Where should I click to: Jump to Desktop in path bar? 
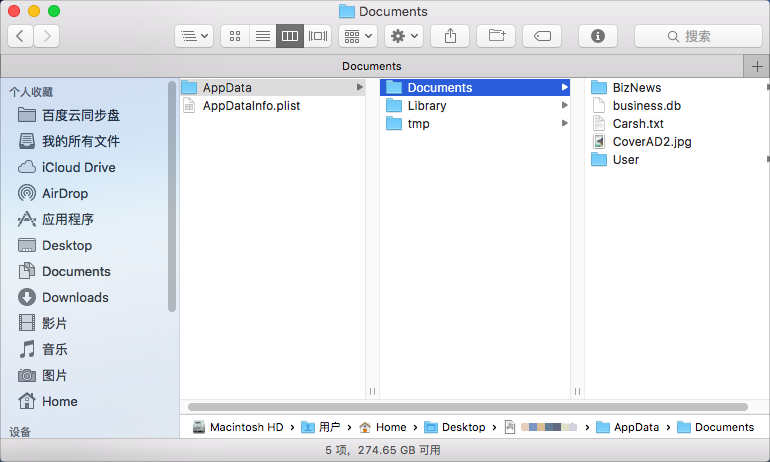point(455,427)
